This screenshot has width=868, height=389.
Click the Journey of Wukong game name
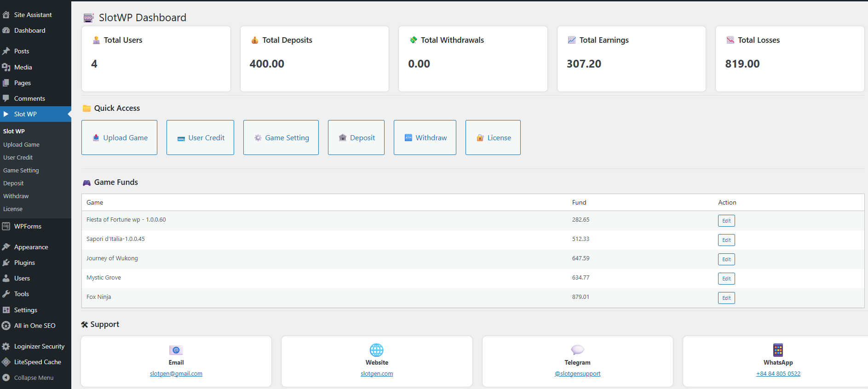(x=112, y=258)
